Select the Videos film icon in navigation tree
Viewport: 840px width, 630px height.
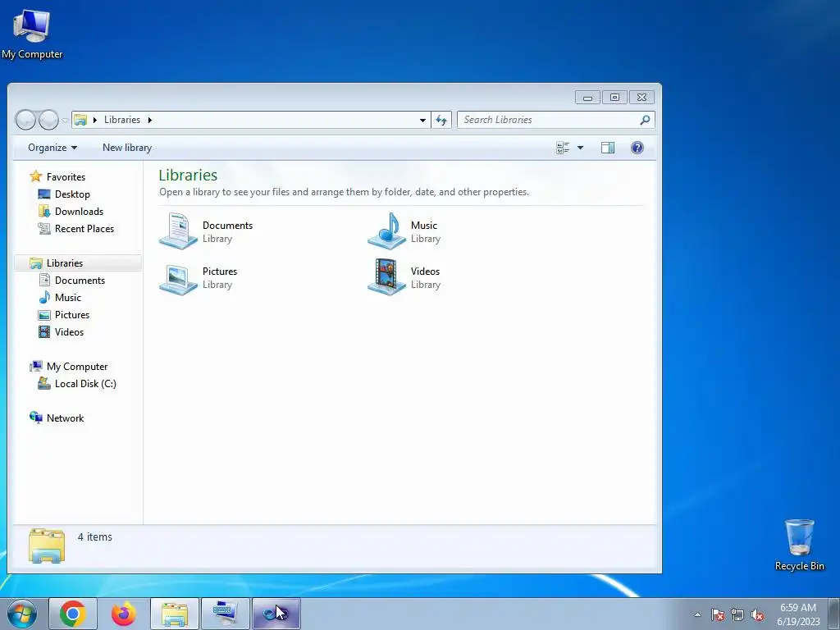44,332
